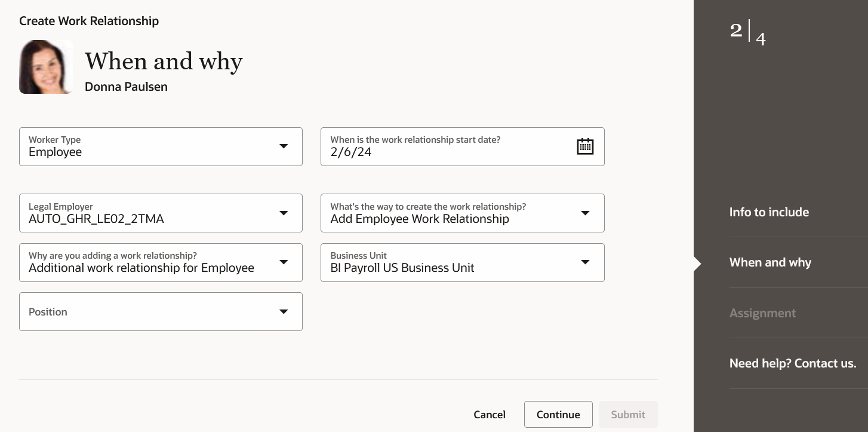The image size is (868, 432).
Task: Expand the work relationship creation method dropdown
Action: [585, 213]
